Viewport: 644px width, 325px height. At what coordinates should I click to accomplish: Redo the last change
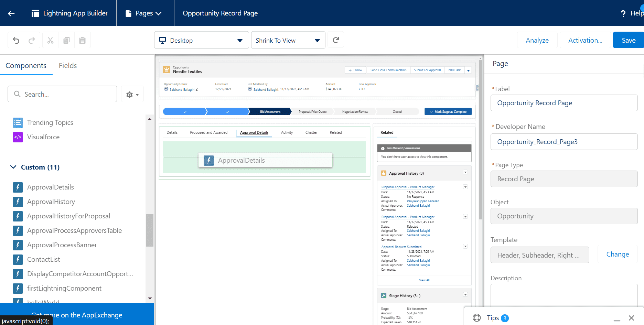pos(32,40)
